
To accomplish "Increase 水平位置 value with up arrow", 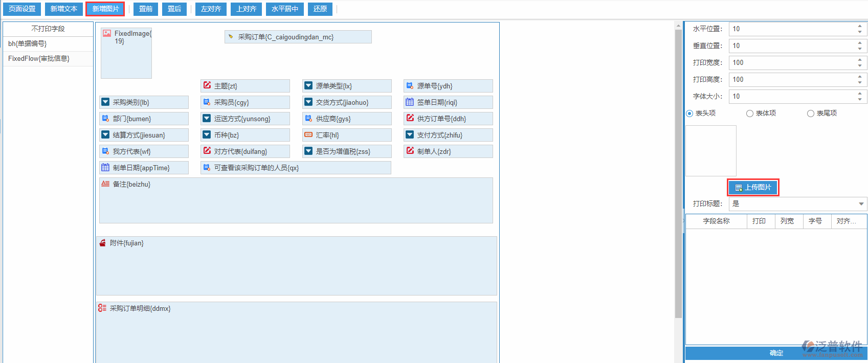I will 860,26.
